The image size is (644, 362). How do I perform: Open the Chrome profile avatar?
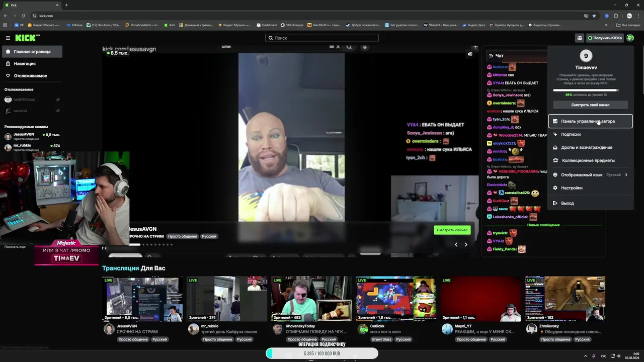pyautogui.click(x=629, y=16)
